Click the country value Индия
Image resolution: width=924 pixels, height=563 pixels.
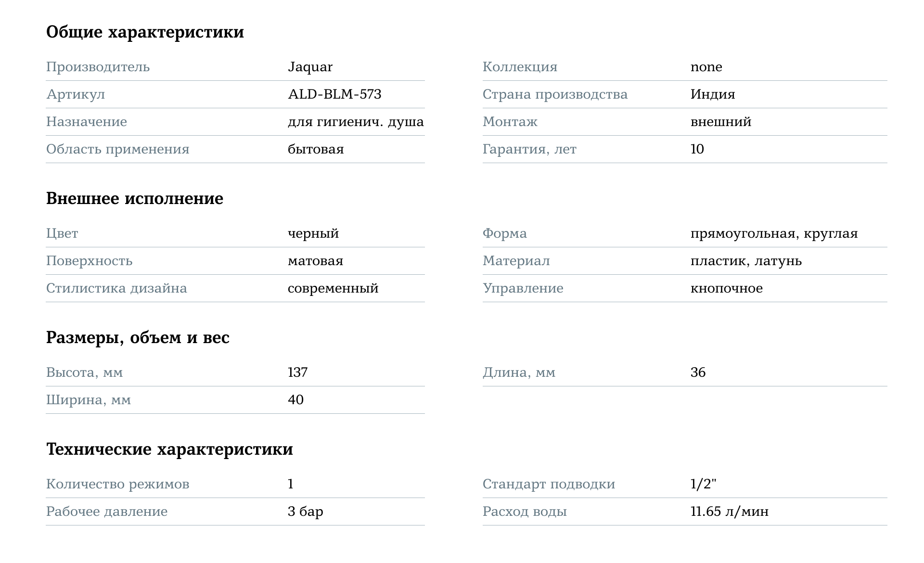(x=713, y=94)
